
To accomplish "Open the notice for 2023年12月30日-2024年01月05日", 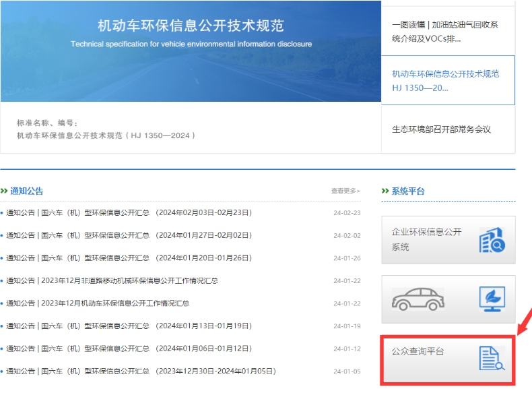I will [141, 371].
